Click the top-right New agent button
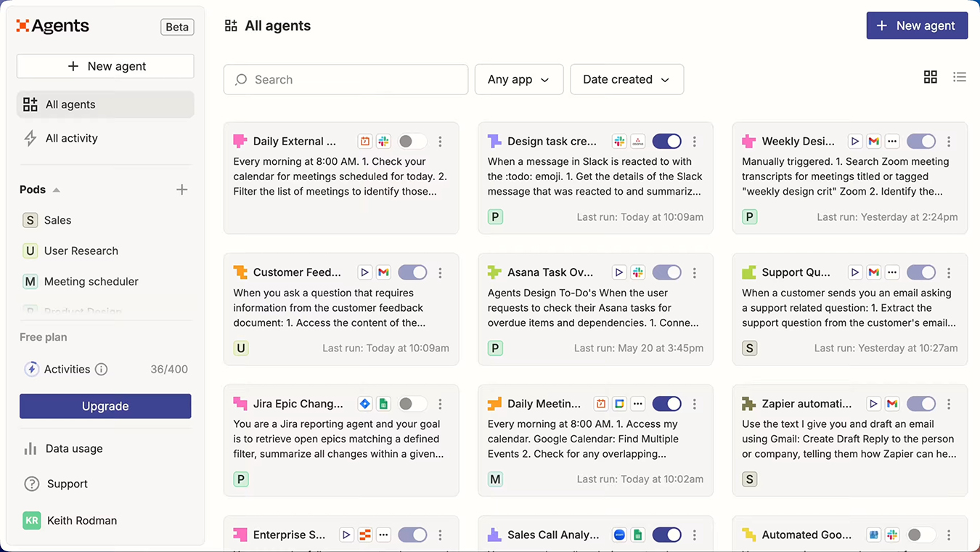This screenshot has width=980, height=552. (916, 25)
